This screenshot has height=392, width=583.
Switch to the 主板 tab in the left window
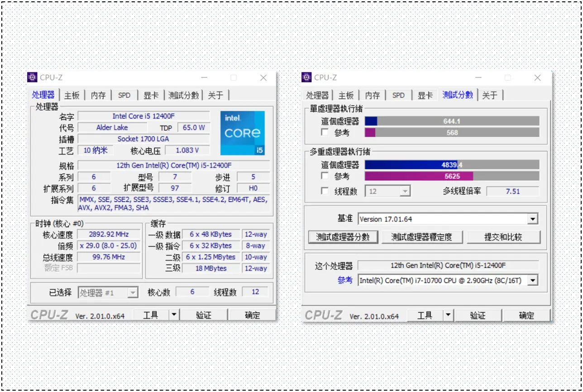[x=72, y=95]
